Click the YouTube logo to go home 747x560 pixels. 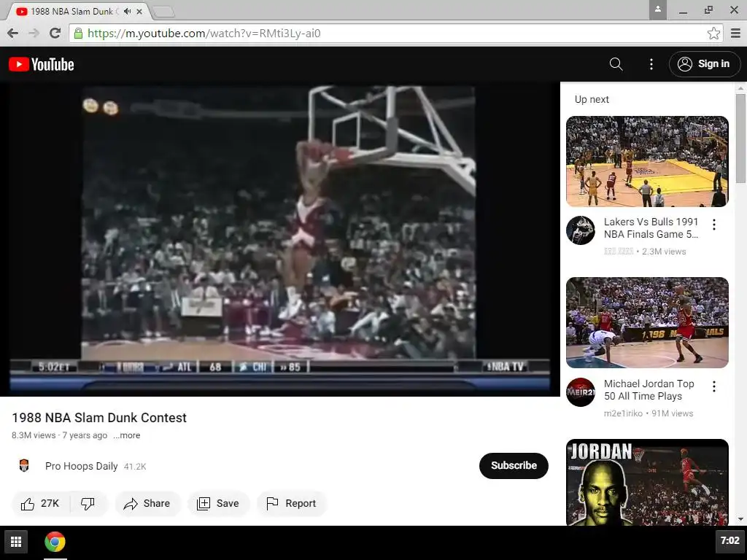click(x=42, y=64)
